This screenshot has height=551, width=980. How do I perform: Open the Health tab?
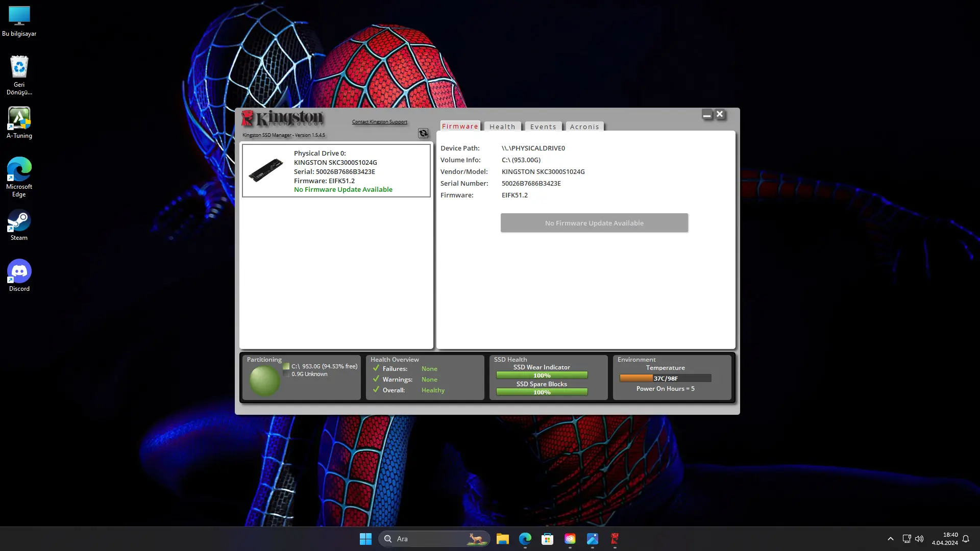502,127
